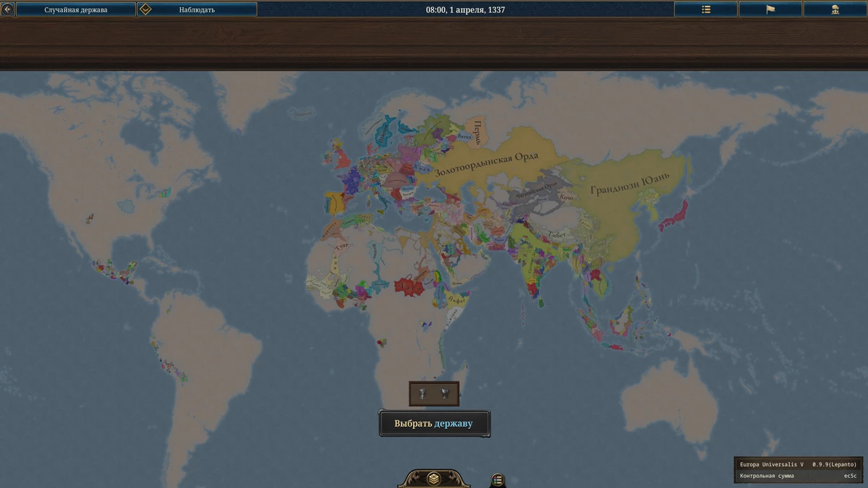The width and height of the screenshot is (868, 488).
Task: Open the country list icon top-right
Action: (x=705, y=9)
